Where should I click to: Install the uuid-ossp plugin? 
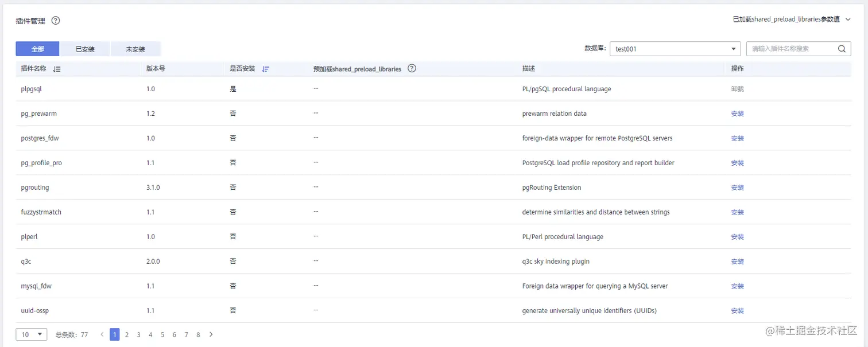(737, 311)
